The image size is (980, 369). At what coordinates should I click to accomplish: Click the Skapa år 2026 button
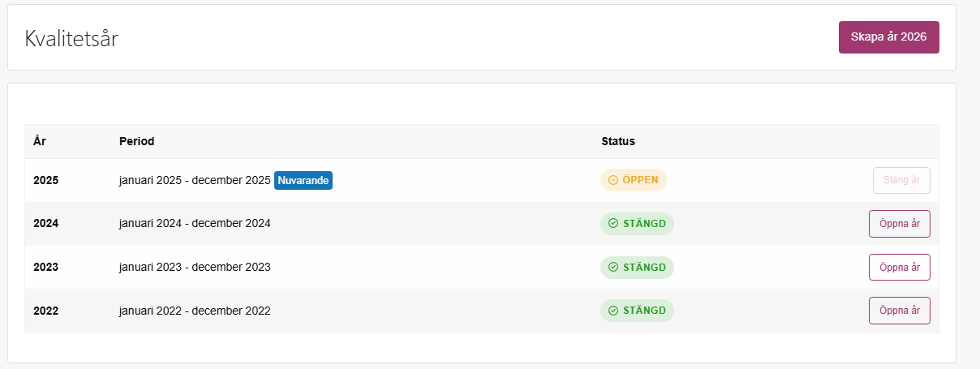(888, 37)
